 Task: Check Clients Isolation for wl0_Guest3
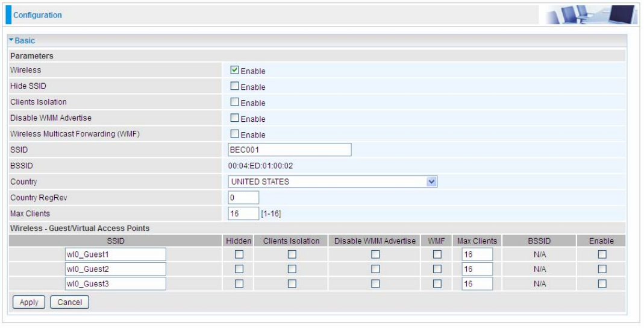pyautogui.click(x=292, y=283)
